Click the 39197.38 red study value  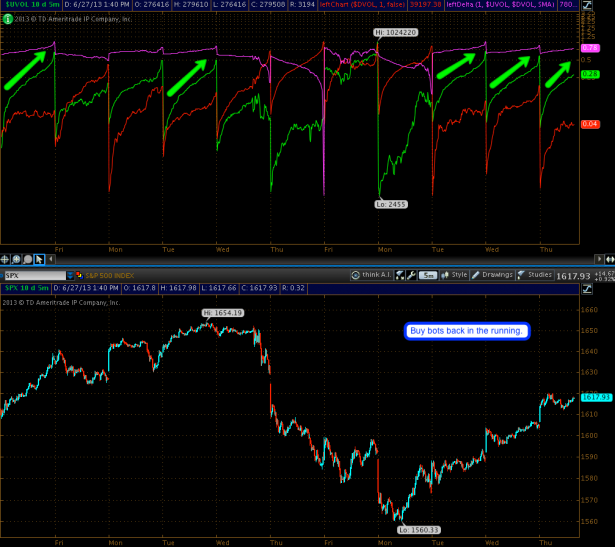coord(425,5)
